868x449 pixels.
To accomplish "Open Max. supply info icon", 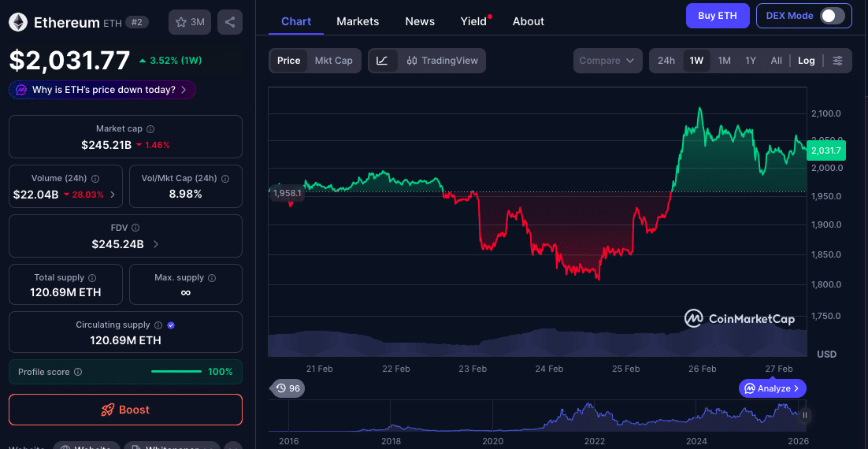I will point(212,277).
